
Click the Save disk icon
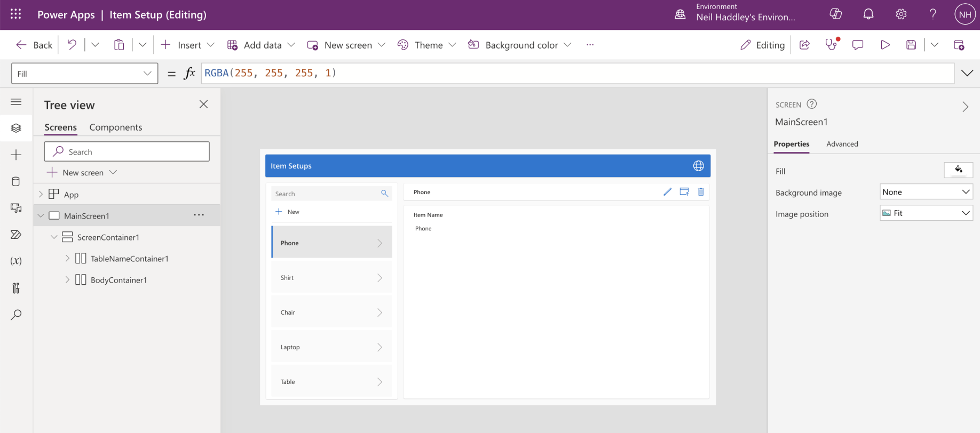(911, 45)
